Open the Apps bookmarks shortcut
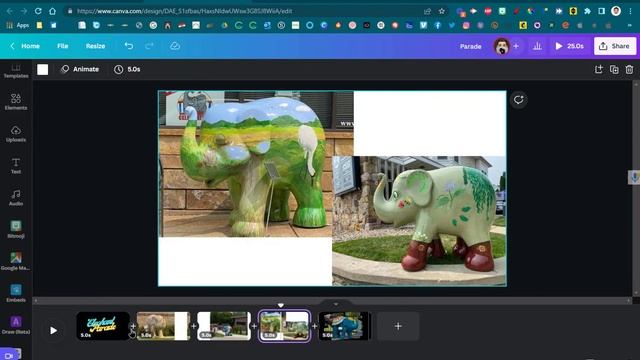 tap(18, 25)
